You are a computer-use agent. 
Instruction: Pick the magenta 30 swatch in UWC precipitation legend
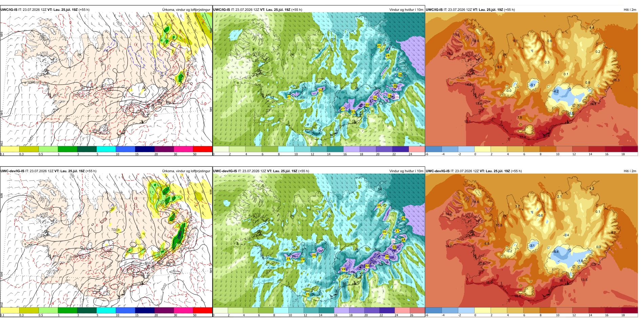click(x=183, y=149)
